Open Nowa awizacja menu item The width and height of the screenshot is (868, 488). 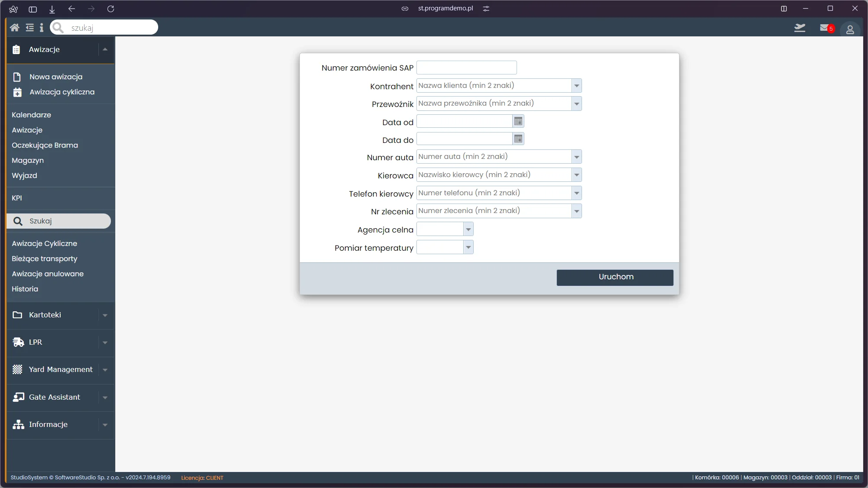(55, 77)
